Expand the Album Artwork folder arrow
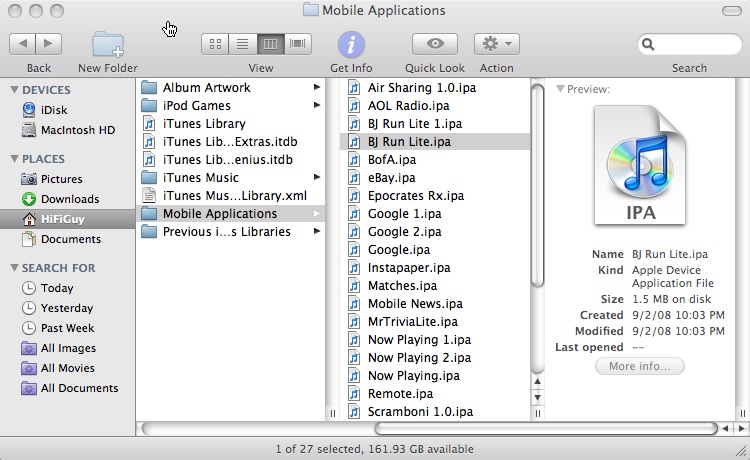 tap(317, 87)
